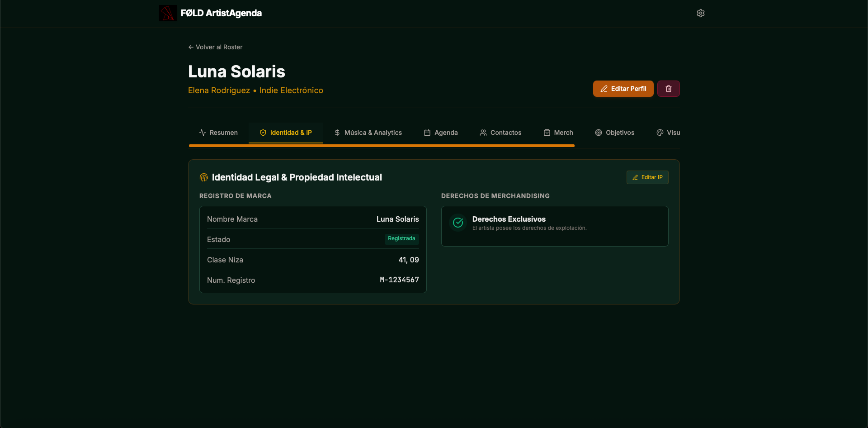868x428 pixels.
Task: Click the green check icon for Derechos Exclusivos
Action: [458, 223]
